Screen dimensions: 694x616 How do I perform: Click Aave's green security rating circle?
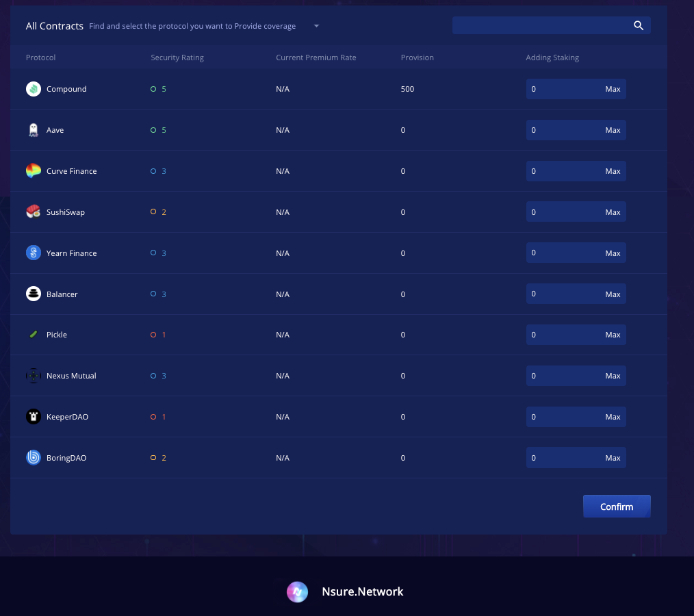coord(153,130)
